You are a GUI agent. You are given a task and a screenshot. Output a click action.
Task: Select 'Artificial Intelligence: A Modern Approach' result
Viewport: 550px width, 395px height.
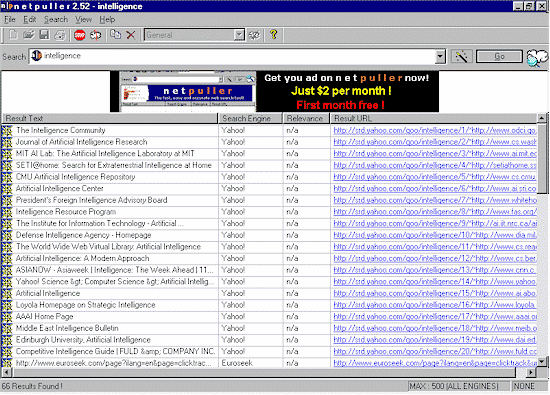click(x=82, y=259)
